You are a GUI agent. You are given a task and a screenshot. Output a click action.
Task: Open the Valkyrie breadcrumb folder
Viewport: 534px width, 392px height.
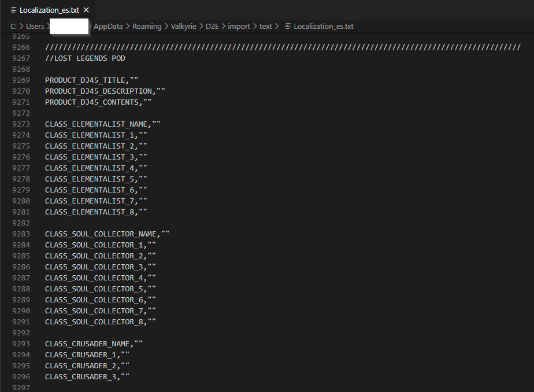(x=184, y=26)
